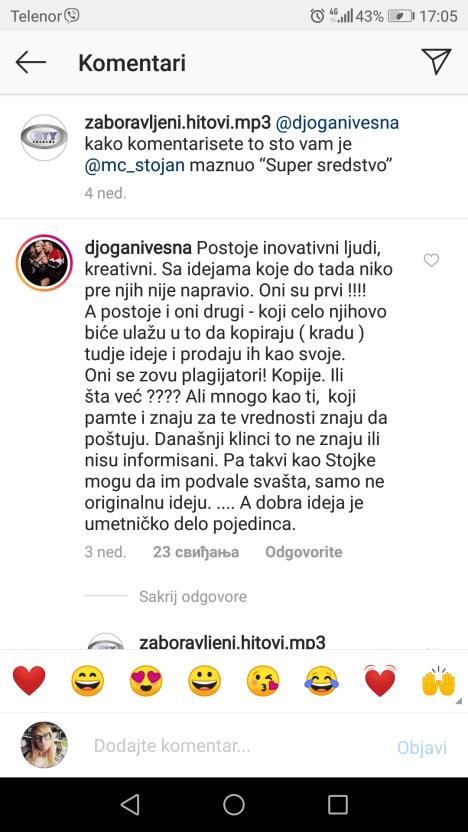
Task: Insert the red heart emoji
Action: point(29,681)
